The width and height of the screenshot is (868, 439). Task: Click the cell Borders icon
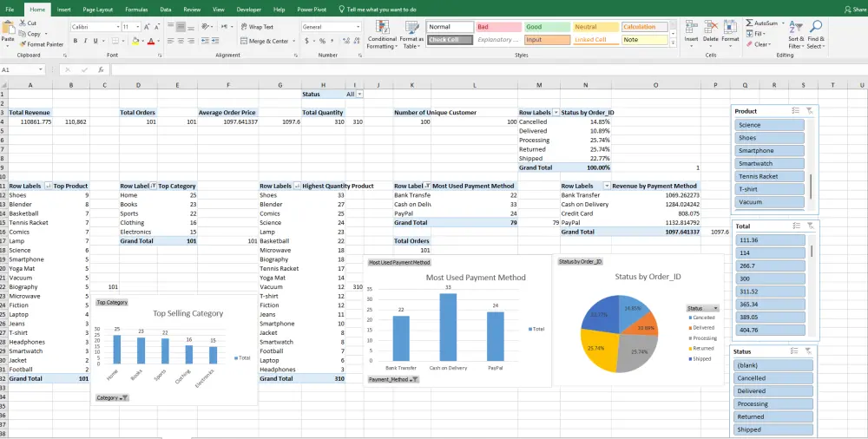(x=114, y=41)
